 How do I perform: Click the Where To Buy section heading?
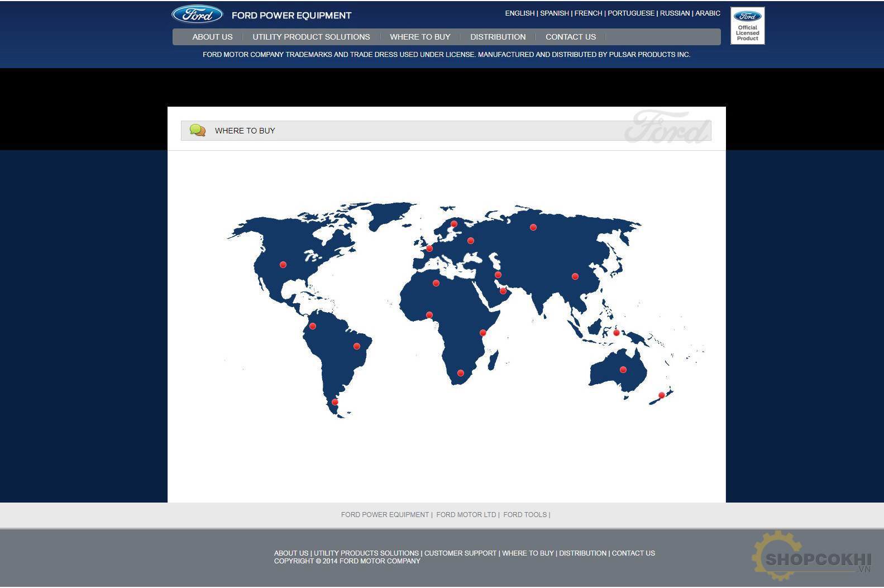(245, 131)
